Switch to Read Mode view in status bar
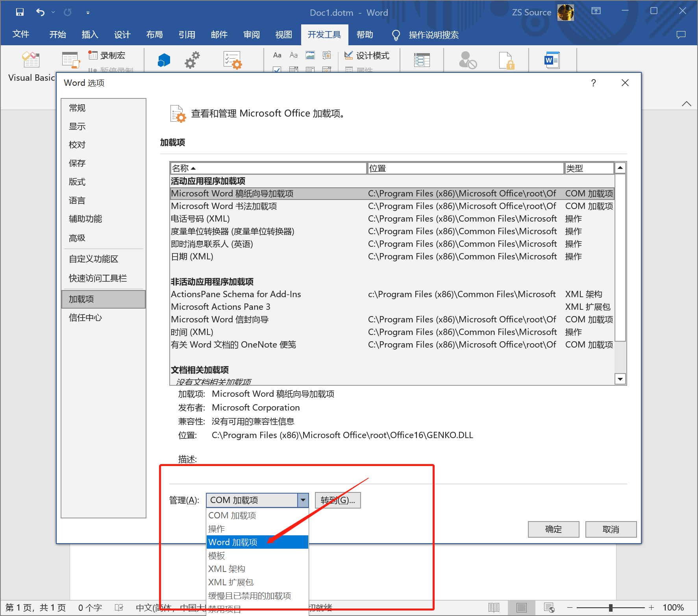Image resolution: width=698 pixels, height=616 pixels. point(493,607)
